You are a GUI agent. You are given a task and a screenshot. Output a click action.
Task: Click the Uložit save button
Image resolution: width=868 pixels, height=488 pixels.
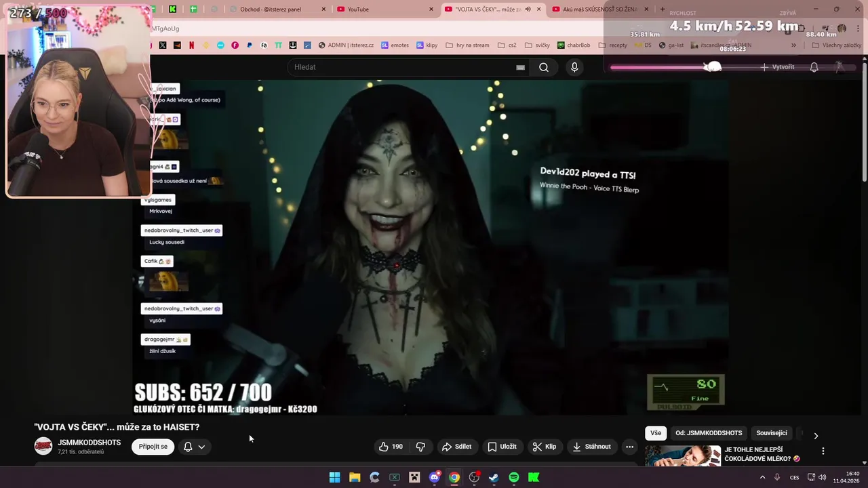(x=502, y=447)
